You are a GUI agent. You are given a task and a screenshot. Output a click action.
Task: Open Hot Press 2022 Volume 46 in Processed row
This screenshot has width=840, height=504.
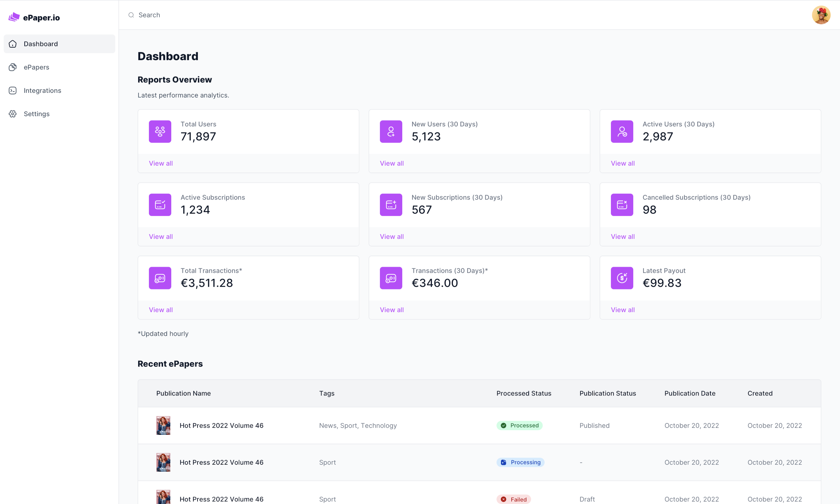coord(221,426)
